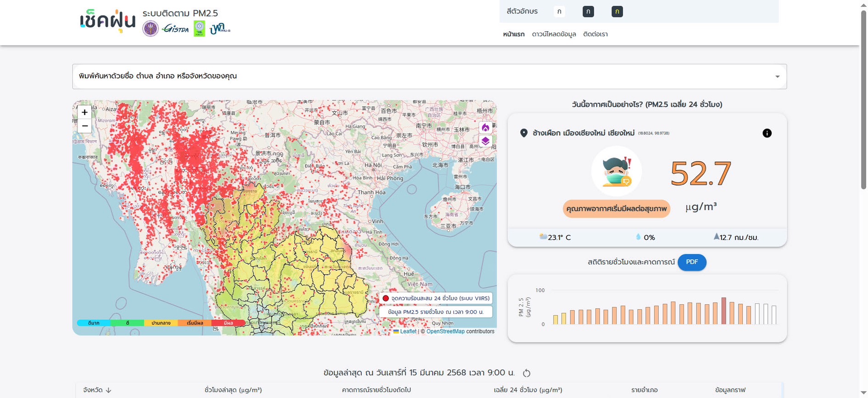The image size is (868, 398).
Task: Select the dark with yellow text font option
Action: [x=617, y=11]
